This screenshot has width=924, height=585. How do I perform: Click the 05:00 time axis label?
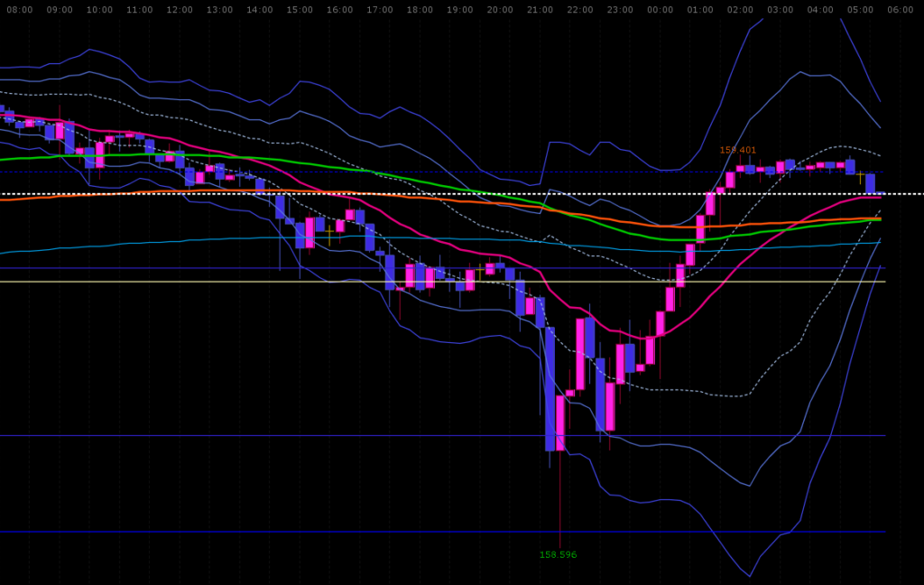(861, 10)
